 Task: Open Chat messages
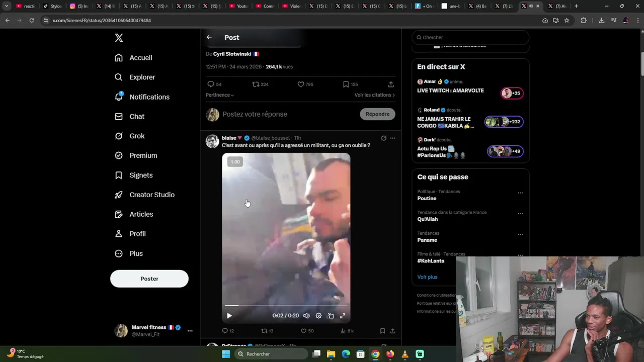point(129,117)
